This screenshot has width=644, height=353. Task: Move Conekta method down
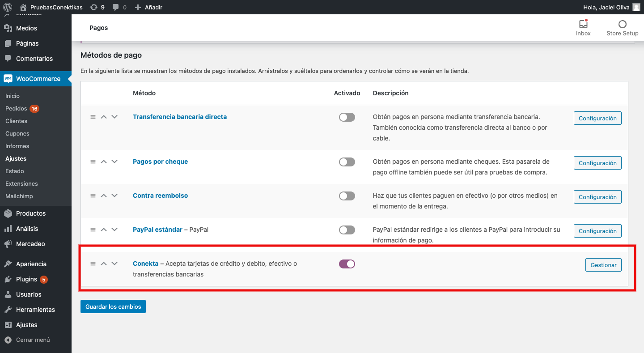(114, 264)
